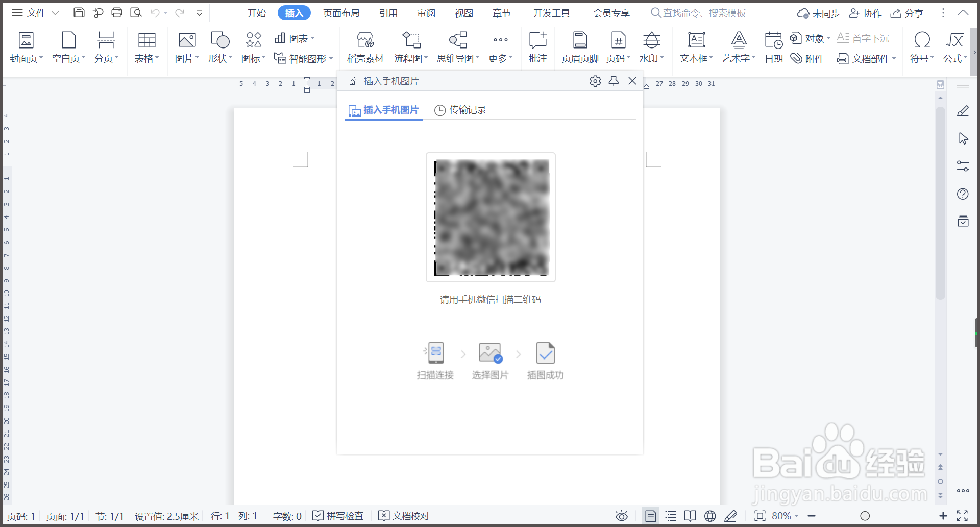Viewport: 980px width, 527px height.
Task: Open 页眉页脚 header and footer
Action: pos(580,47)
